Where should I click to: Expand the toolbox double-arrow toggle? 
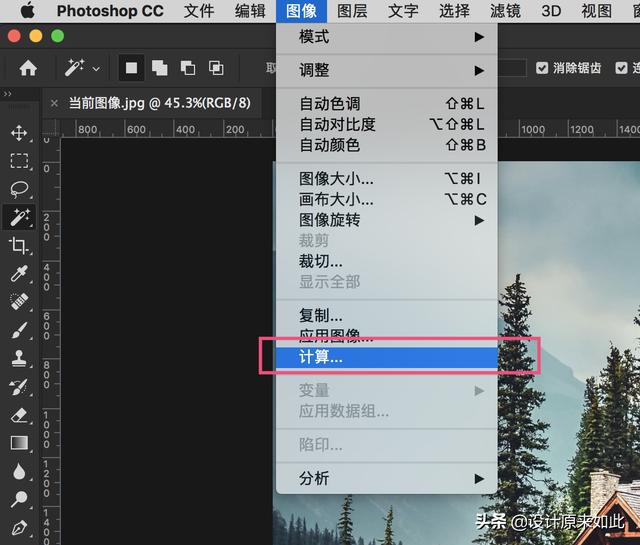pos(7,94)
